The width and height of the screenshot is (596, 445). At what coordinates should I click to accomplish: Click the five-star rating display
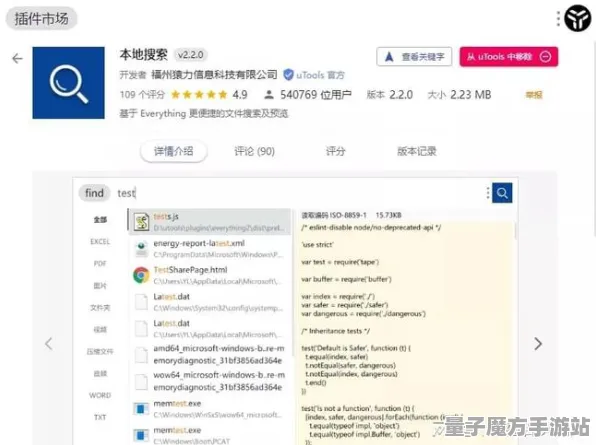tap(199, 95)
